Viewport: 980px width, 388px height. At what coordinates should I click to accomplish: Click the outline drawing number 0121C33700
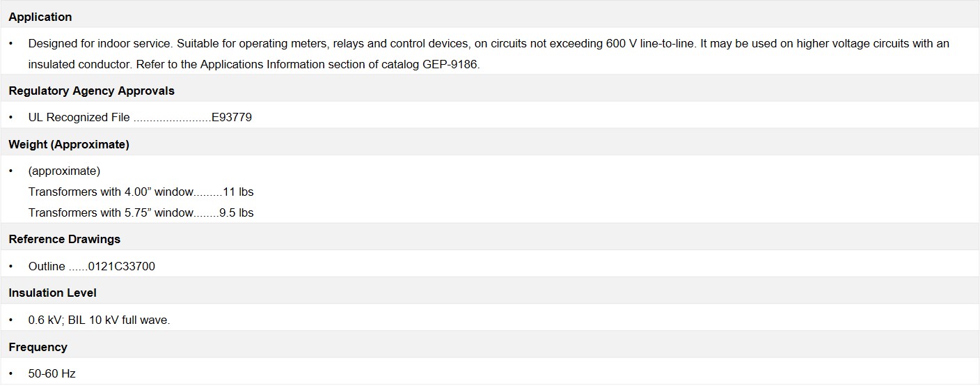tap(122, 266)
